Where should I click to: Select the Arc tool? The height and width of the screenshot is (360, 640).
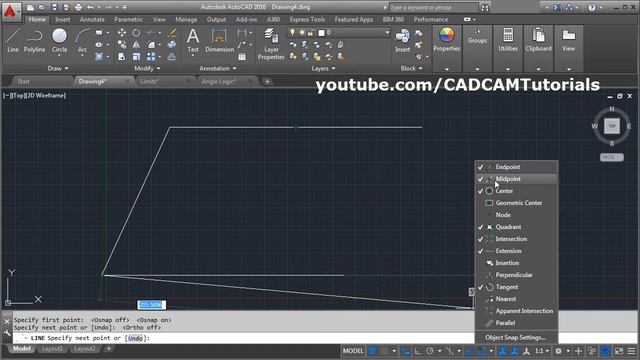pyautogui.click(x=82, y=40)
